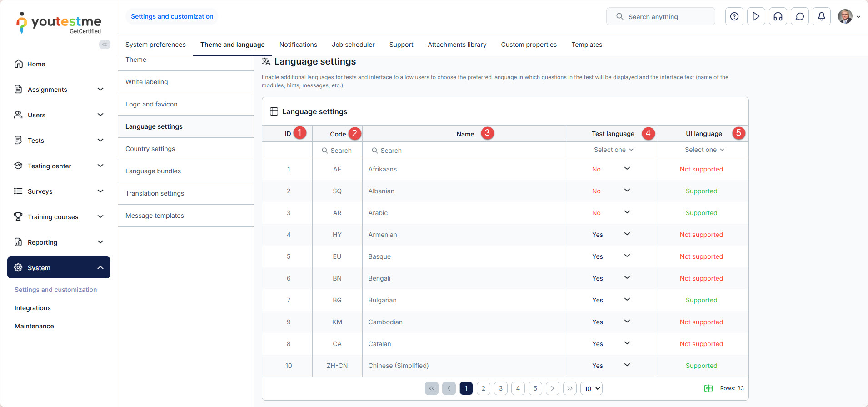The image size is (868, 407).
Task: Open Test language dropdown for Afrikaans
Action: tap(627, 169)
